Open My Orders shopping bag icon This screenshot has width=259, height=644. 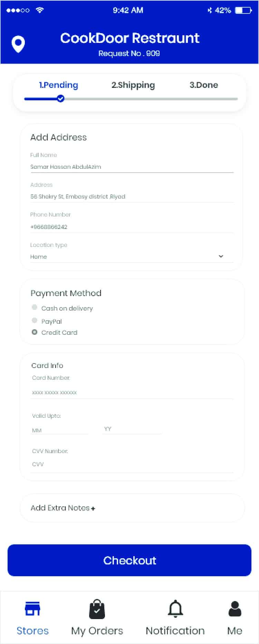tap(97, 609)
